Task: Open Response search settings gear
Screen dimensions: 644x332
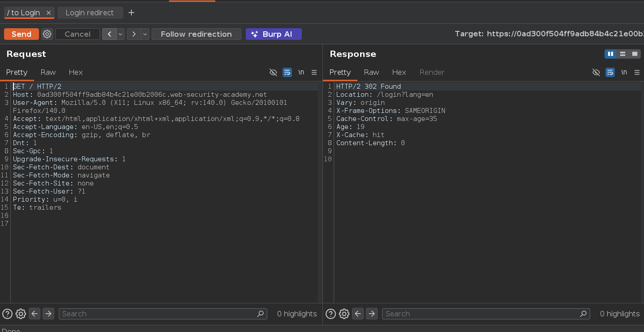Action: point(344,314)
